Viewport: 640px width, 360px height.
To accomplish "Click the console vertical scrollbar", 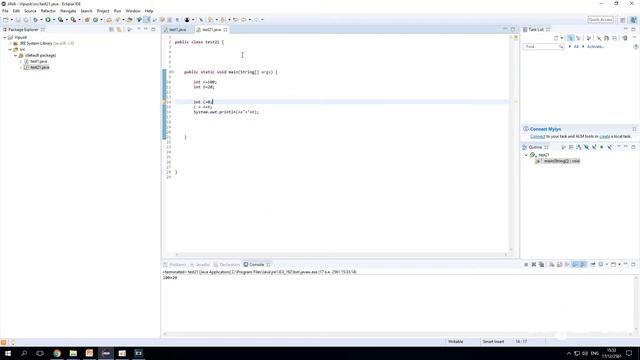I will click(636, 303).
